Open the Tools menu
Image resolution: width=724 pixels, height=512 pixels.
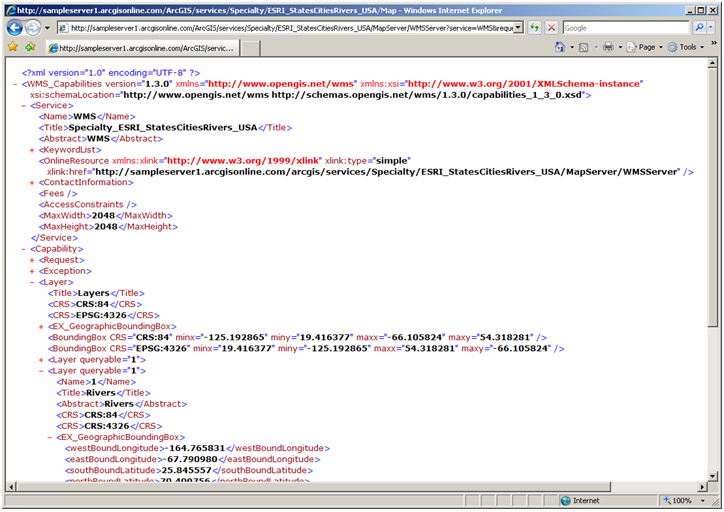[x=688, y=47]
